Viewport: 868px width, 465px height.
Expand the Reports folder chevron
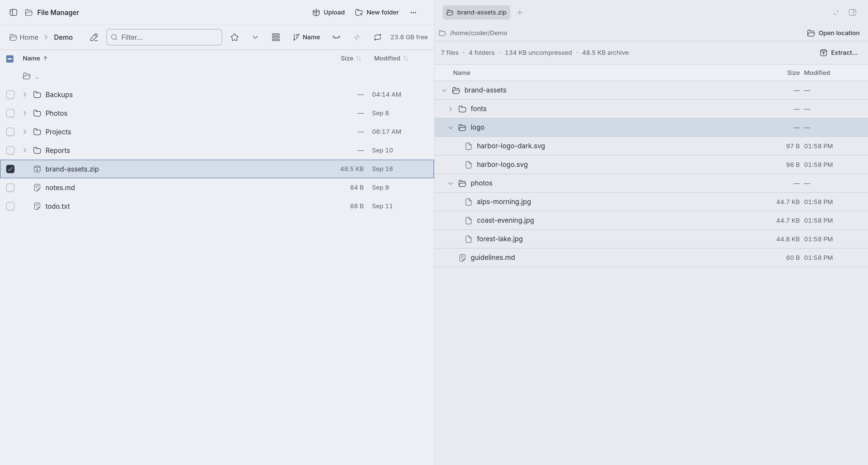pos(25,150)
